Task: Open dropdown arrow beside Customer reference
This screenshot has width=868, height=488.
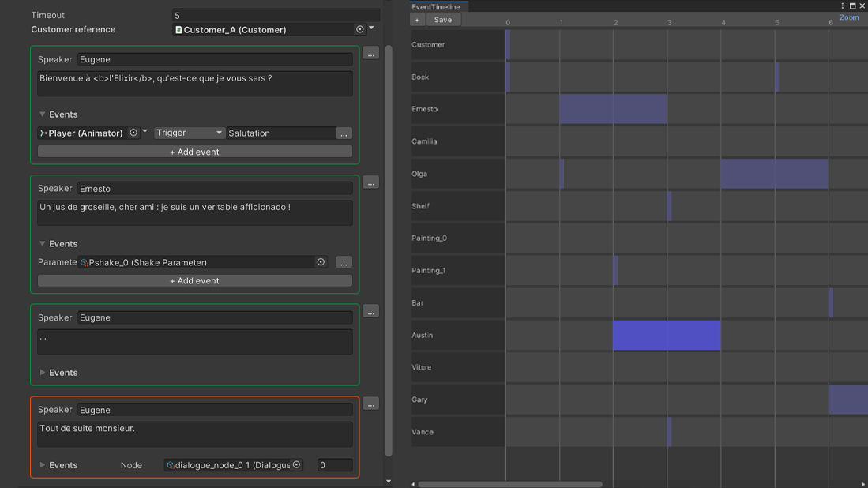Action: [371, 28]
